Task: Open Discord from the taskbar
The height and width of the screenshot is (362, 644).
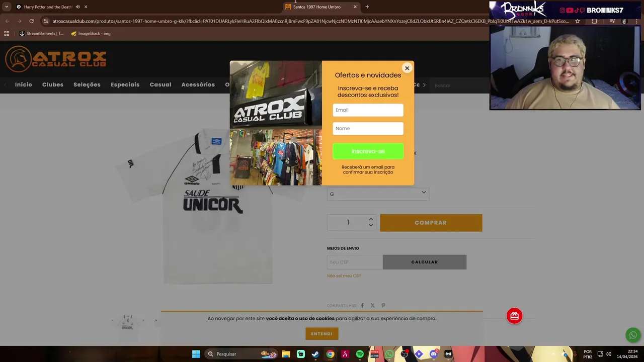Action: [x=434, y=354]
